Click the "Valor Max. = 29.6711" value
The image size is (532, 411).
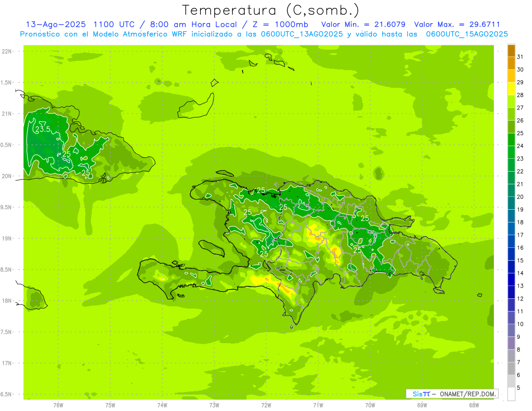click(457, 24)
